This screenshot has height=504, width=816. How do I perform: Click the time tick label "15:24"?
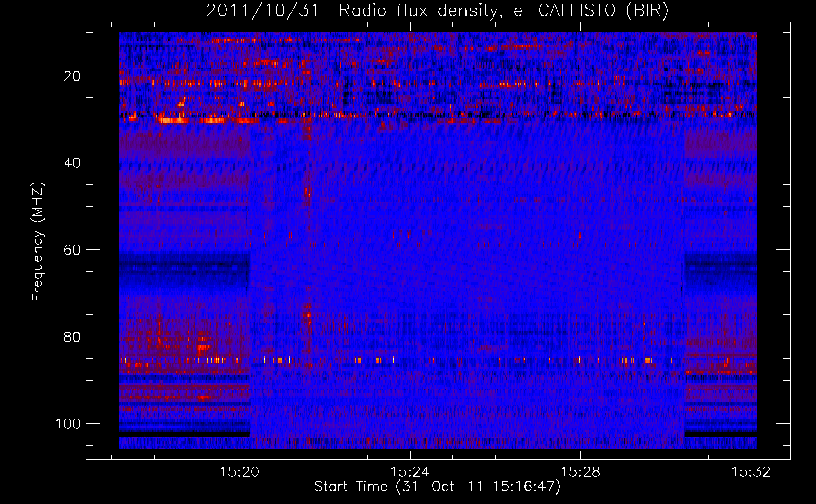[410, 472]
